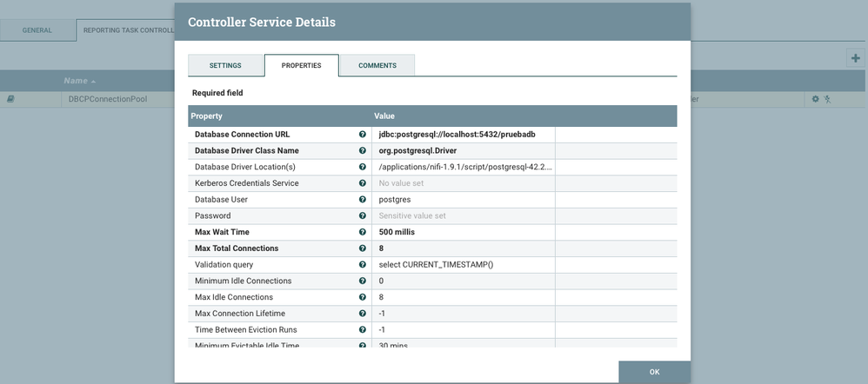
Task: Click help icon beside Kerberos Credentials Service
Action: tap(362, 183)
